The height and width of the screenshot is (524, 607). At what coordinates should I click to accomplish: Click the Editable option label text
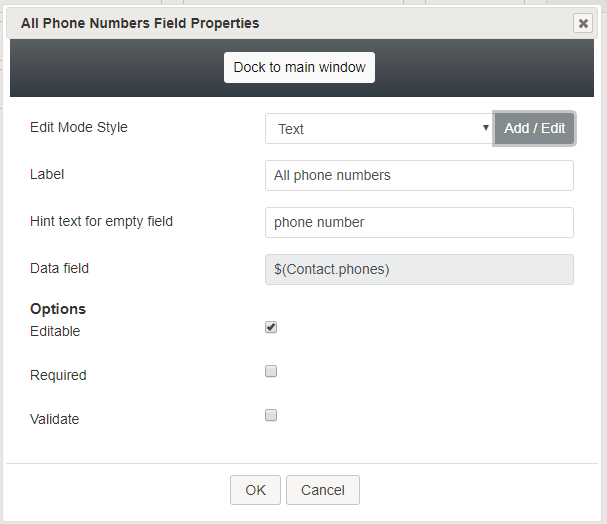55,331
